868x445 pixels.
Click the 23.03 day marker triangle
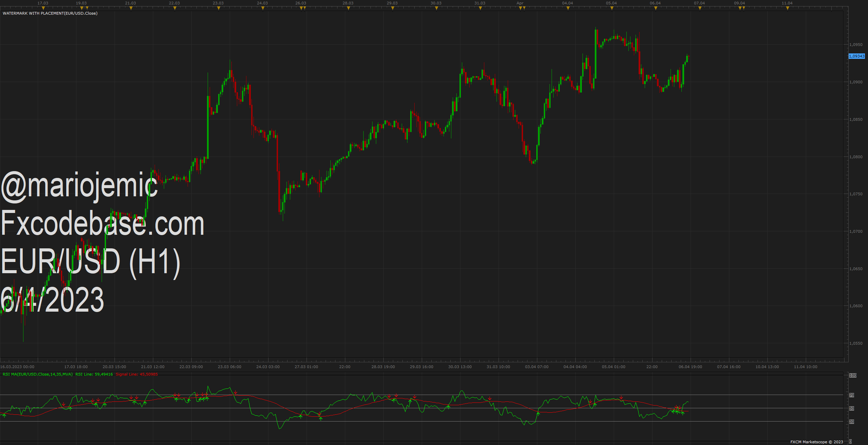(x=219, y=8)
